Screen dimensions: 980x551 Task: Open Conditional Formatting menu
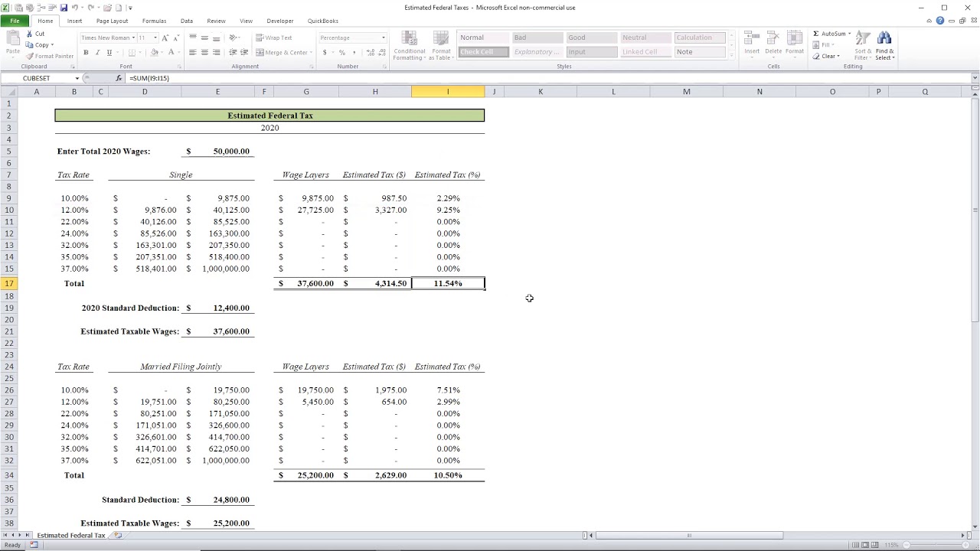[x=409, y=46]
